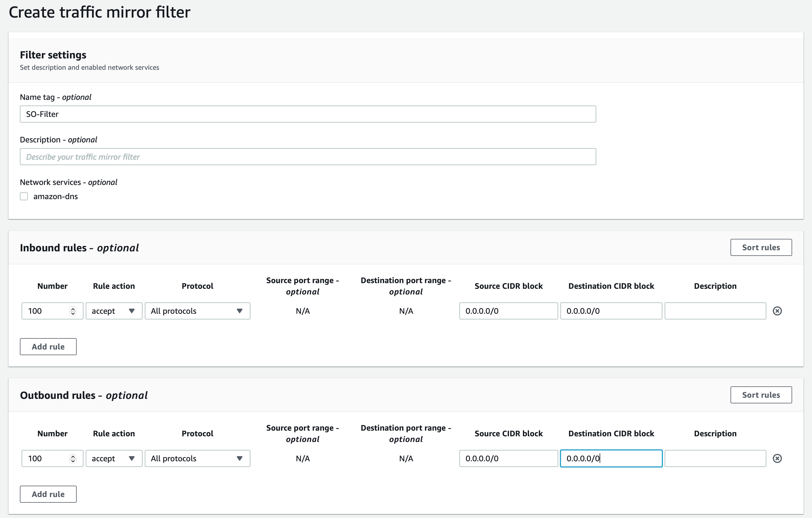Open inbound Protocol All protocols dropdown
Screen dimensions: 812x518
[x=197, y=311]
